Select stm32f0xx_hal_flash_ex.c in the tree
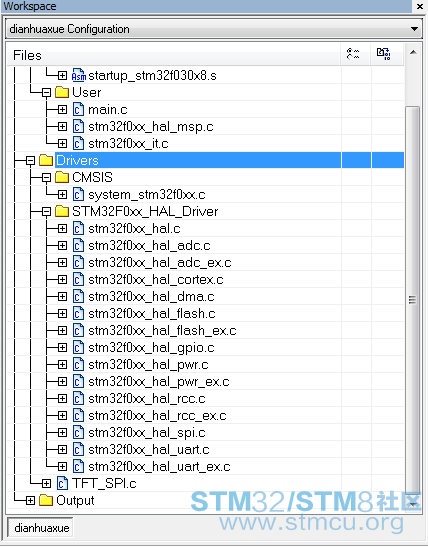 (162, 331)
